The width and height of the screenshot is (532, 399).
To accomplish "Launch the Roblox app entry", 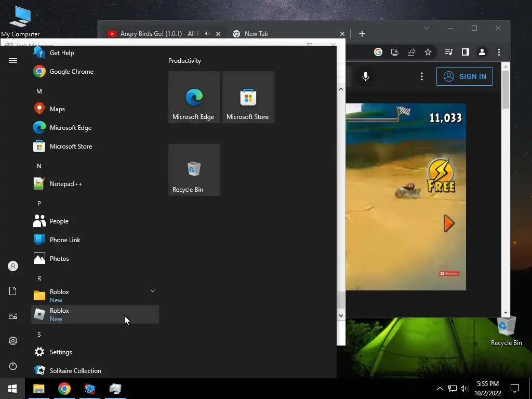I will pyautogui.click(x=95, y=314).
